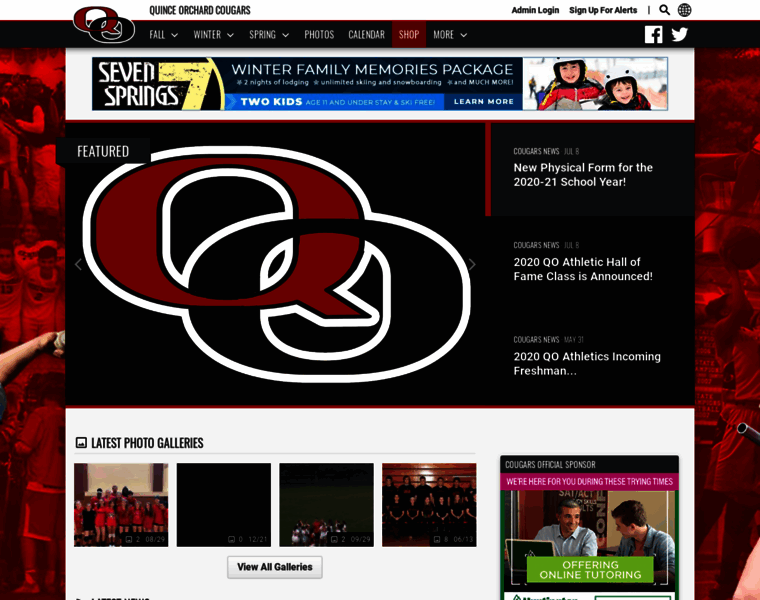
Task: Open the Facebook page icon
Action: [x=653, y=34]
